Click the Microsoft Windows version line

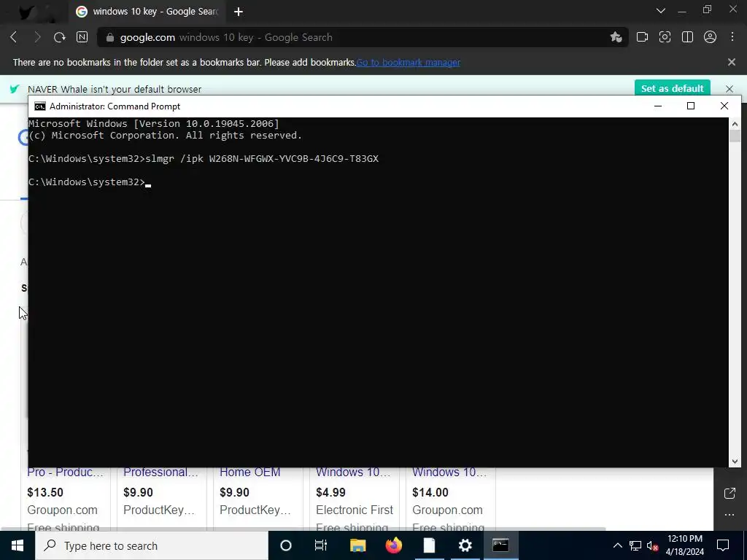(153, 124)
